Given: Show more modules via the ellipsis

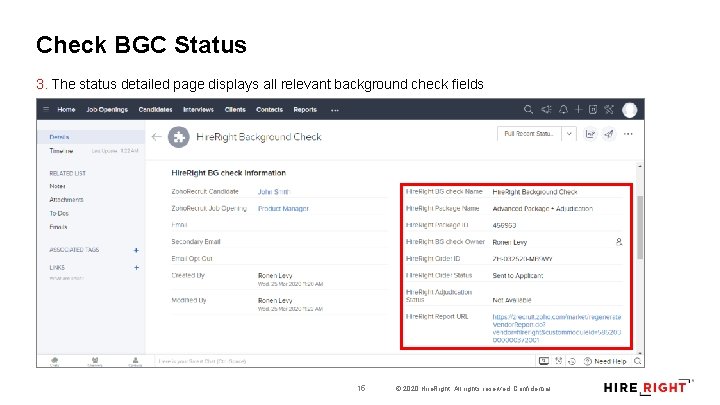Looking at the screenshot, I should tap(335, 110).
